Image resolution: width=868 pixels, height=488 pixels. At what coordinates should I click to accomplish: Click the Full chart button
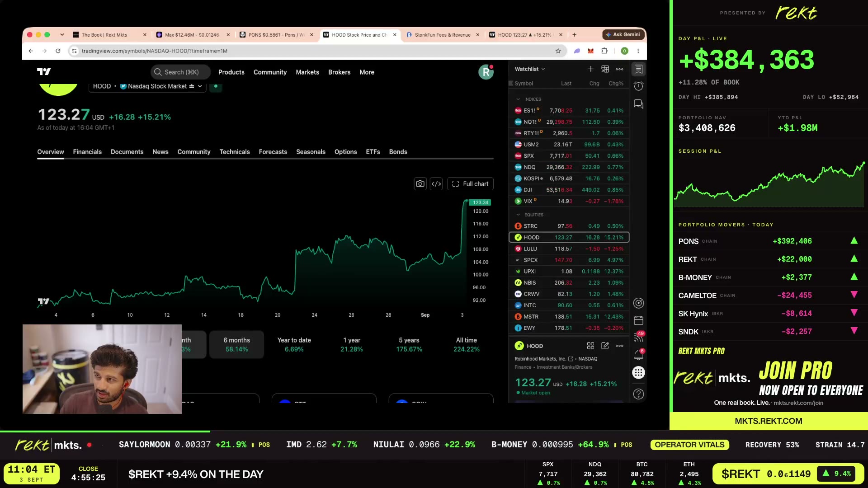point(470,184)
